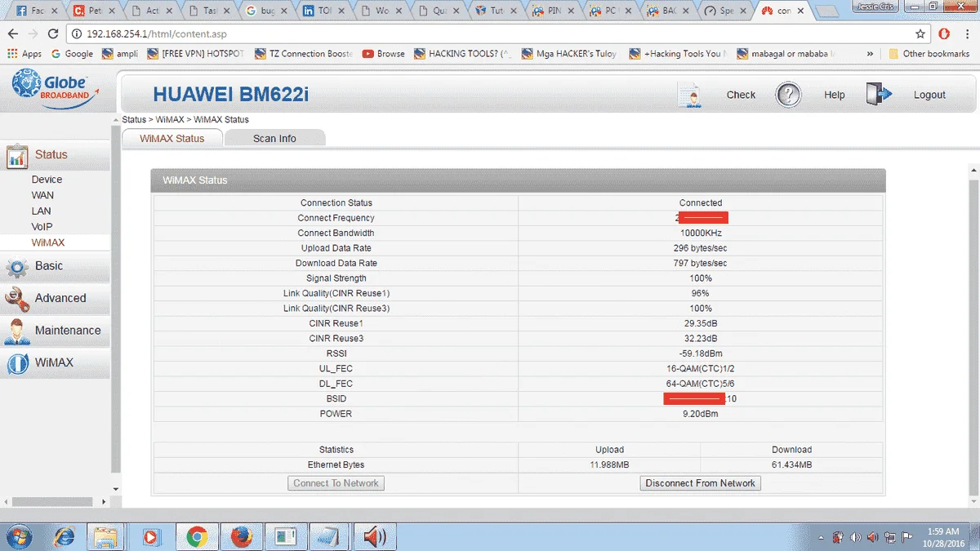This screenshot has width=980, height=551.
Task: Click the Signal Strength value 100%
Action: point(700,278)
